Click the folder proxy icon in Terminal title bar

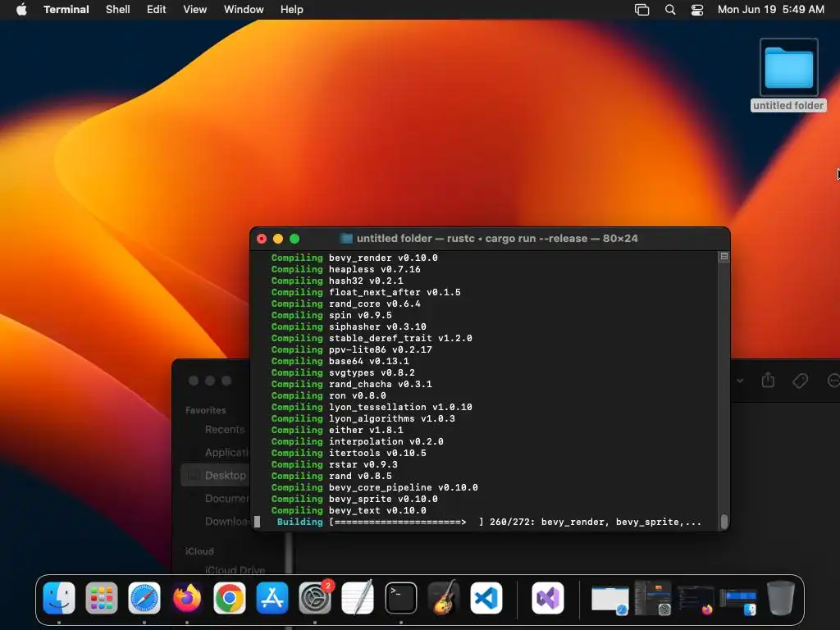(347, 239)
